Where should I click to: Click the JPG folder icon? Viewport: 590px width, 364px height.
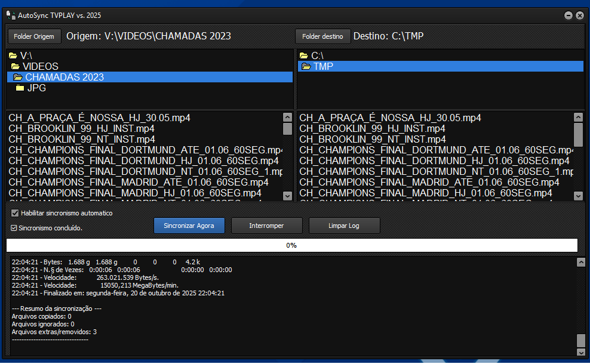click(20, 88)
